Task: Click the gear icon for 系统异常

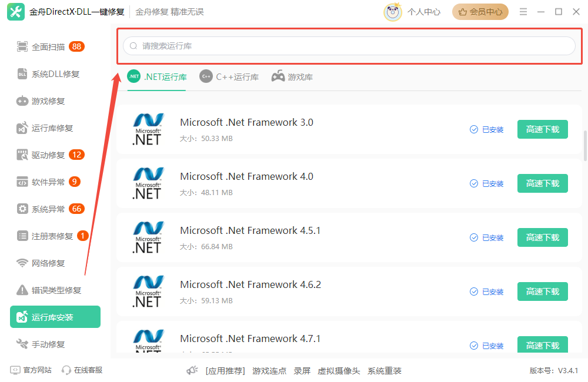Action: pos(22,209)
